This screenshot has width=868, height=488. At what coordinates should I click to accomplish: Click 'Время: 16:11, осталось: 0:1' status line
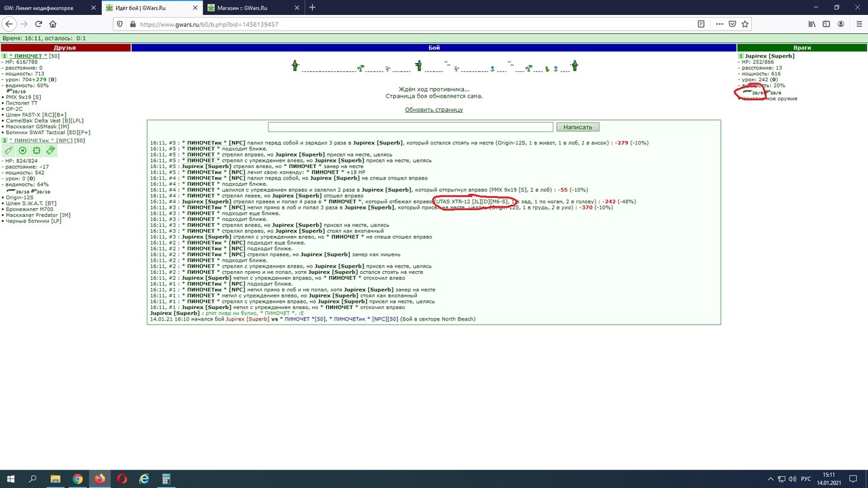click(x=43, y=39)
